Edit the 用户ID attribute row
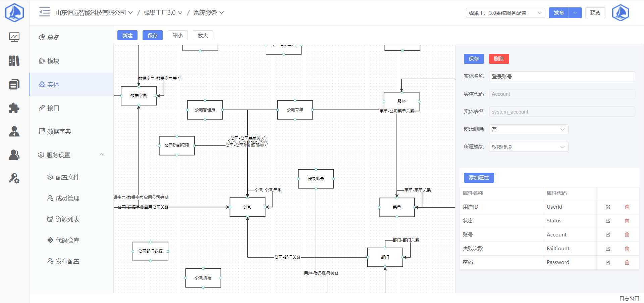The height and width of the screenshot is (303, 644). point(608,207)
